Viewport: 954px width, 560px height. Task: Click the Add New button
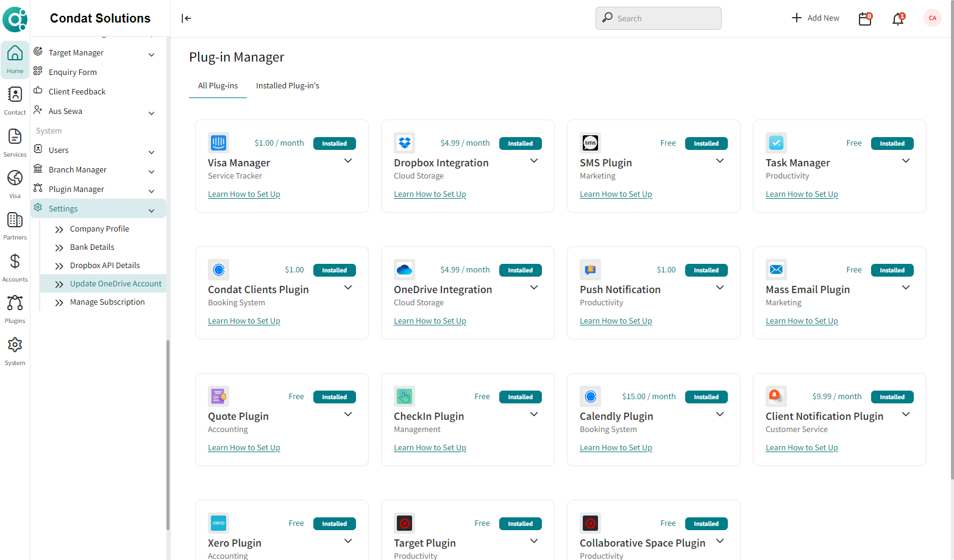[x=815, y=18]
